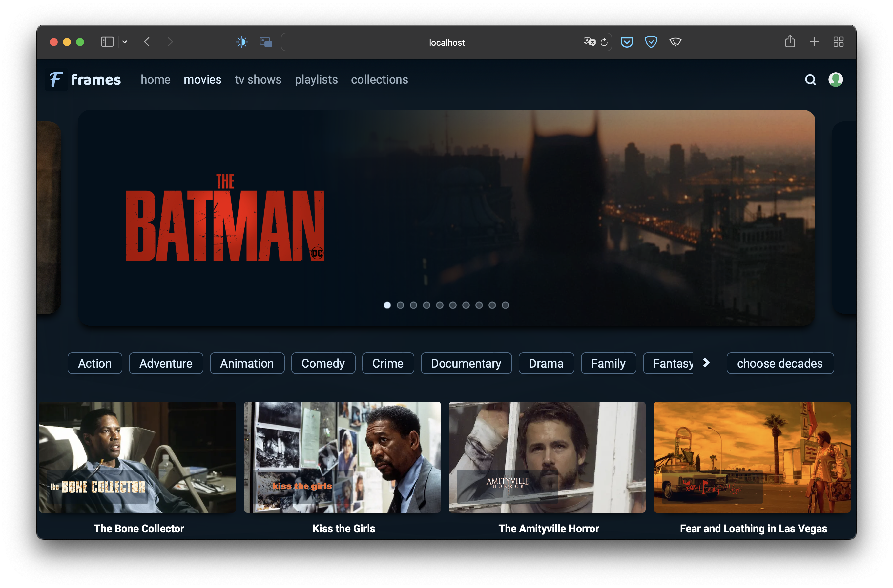Click the frames logo icon
This screenshot has width=893, height=588.
click(x=56, y=79)
